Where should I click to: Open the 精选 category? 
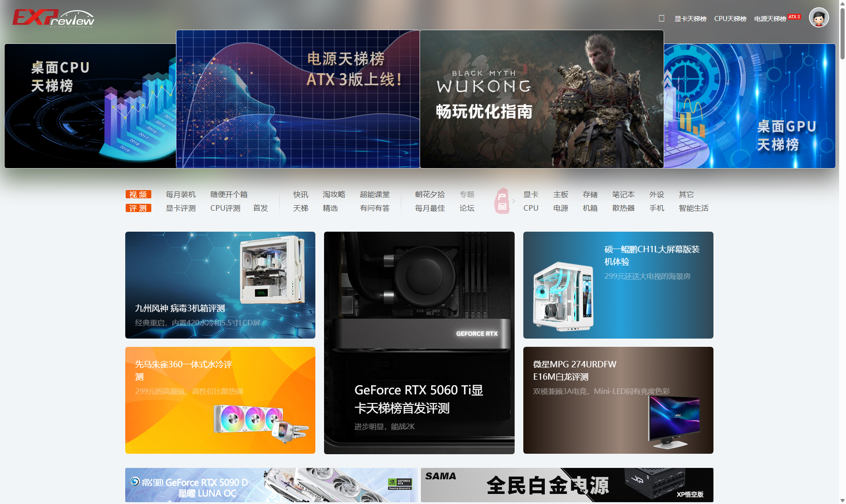coord(330,208)
